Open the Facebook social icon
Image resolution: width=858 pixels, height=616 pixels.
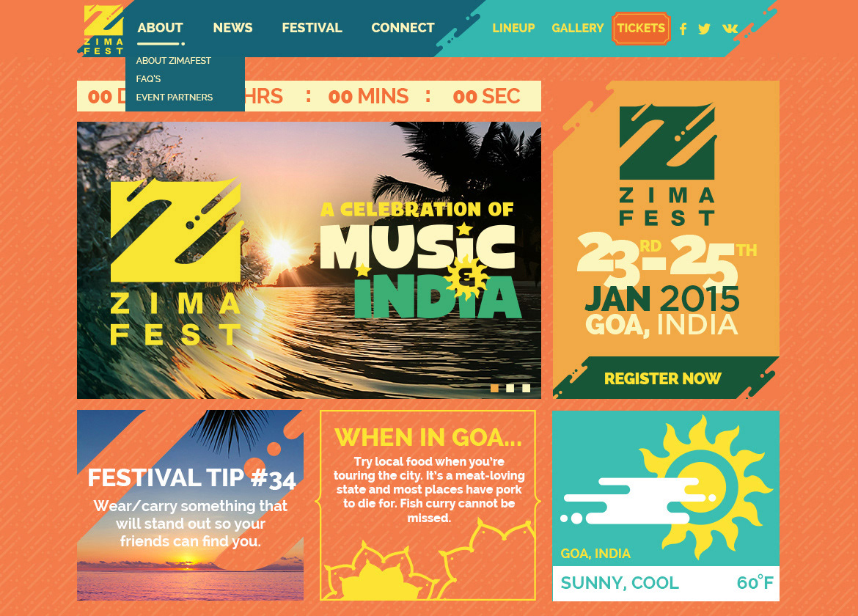[x=683, y=29]
